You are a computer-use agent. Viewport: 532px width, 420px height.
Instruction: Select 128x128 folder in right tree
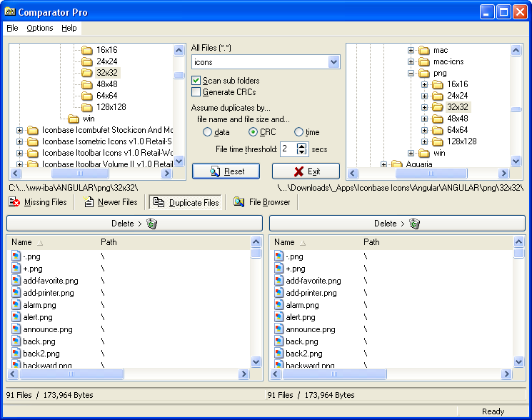(x=462, y=142)
